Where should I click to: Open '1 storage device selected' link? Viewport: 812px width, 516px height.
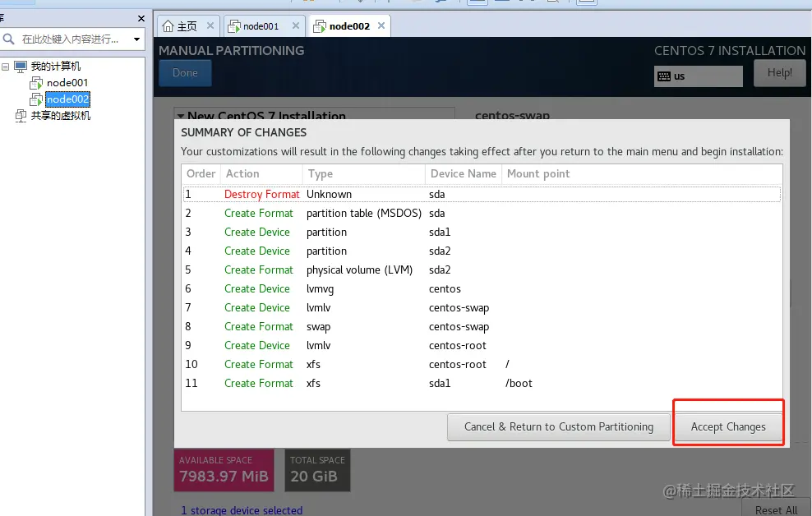[x=242, y=510]
